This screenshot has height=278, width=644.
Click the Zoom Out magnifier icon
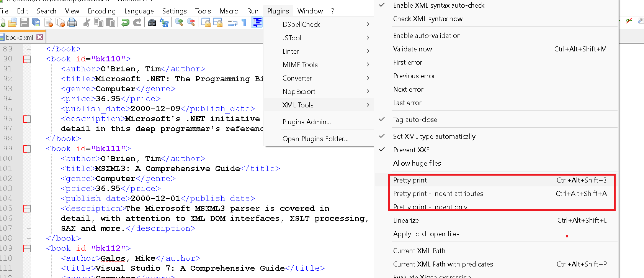point(191,23)
